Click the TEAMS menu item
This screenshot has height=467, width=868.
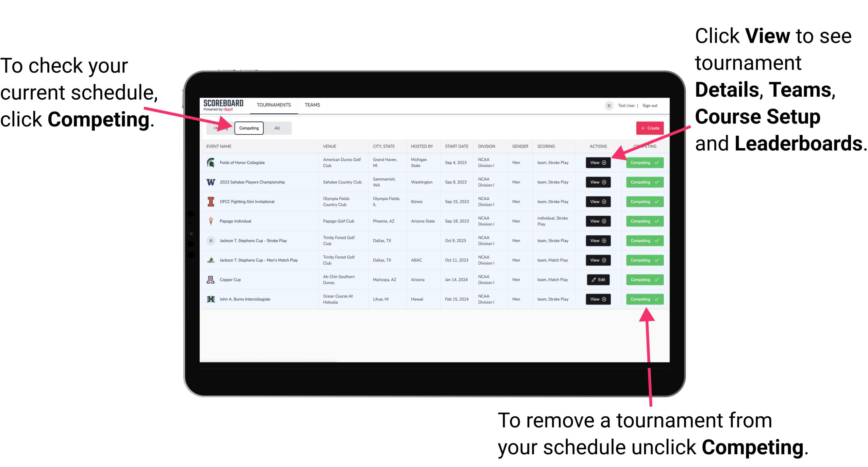point(313,105)
